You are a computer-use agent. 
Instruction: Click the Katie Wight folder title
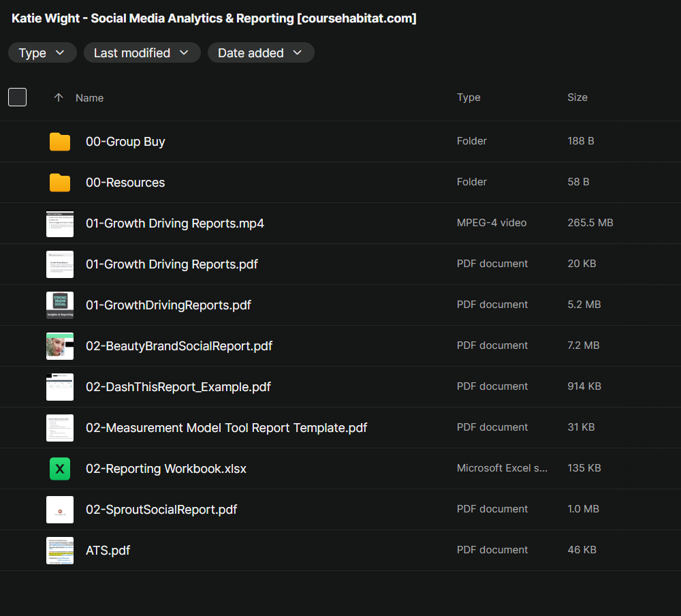214,18
